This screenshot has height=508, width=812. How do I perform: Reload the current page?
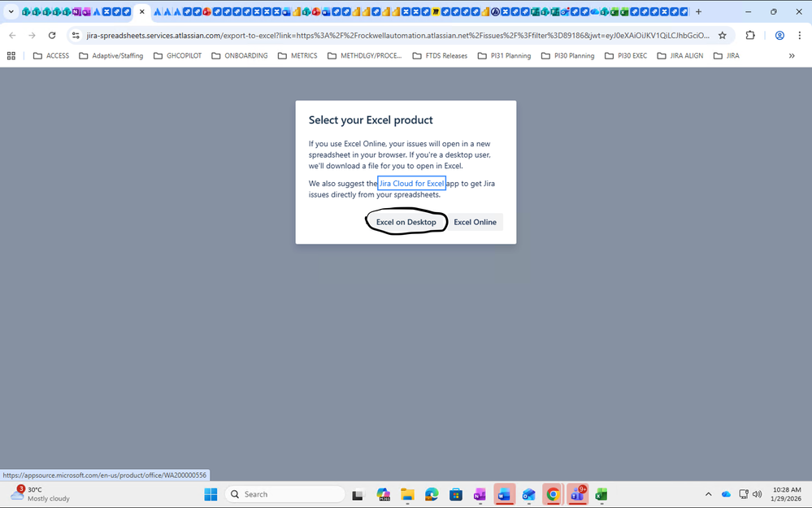coord(52,35)
